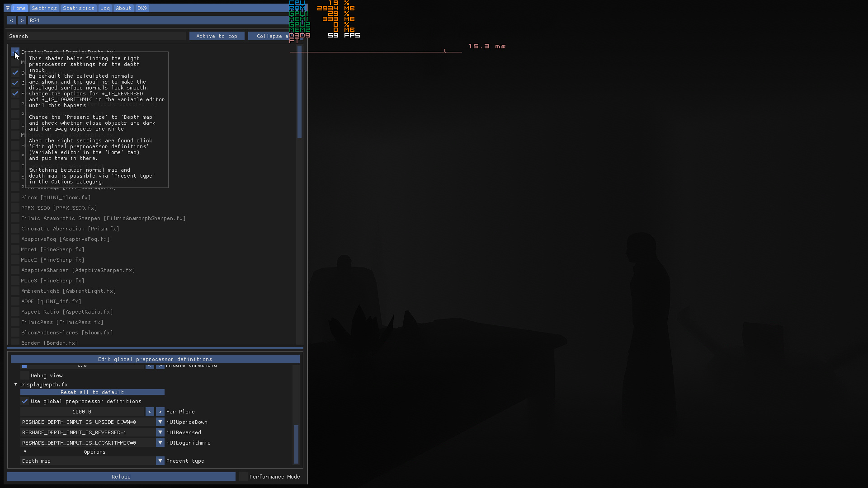
Task: Click the next preset arrow button
Action: tap(22, 20)
